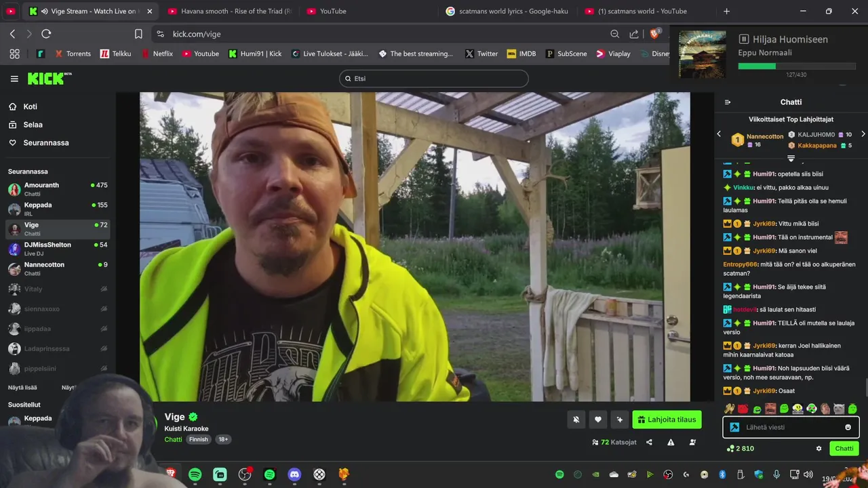868x488 pixels.
Task: Send message with Chatti button
Action: (x=844, y=449)
